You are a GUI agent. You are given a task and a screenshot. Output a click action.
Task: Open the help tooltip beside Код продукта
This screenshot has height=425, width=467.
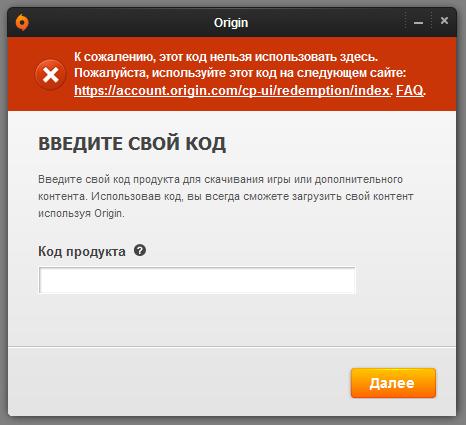point(140,250)
